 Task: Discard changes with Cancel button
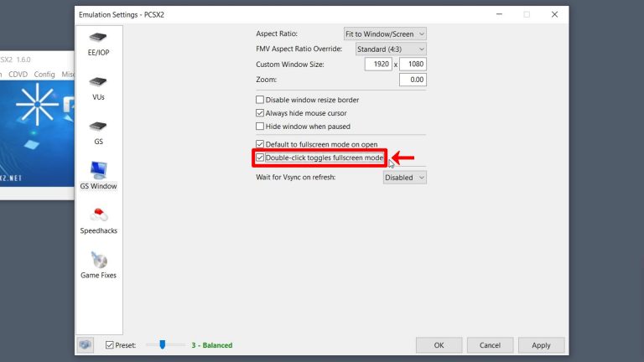(x=490, y=345)
